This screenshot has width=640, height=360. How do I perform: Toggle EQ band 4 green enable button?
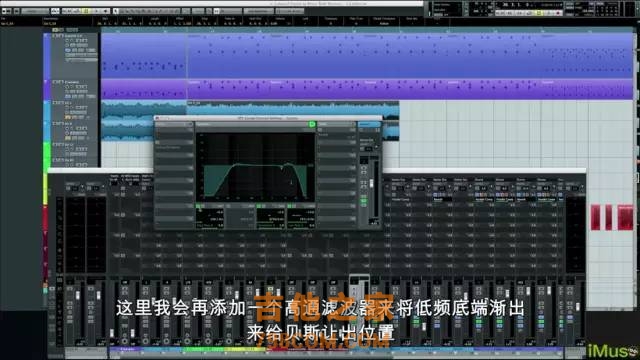tap(289, 207)
